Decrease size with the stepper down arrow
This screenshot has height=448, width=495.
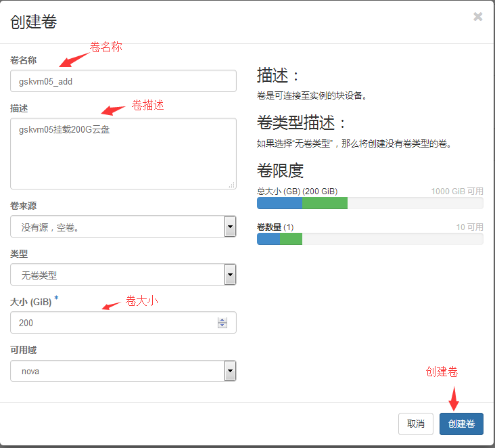coord(222,326)
